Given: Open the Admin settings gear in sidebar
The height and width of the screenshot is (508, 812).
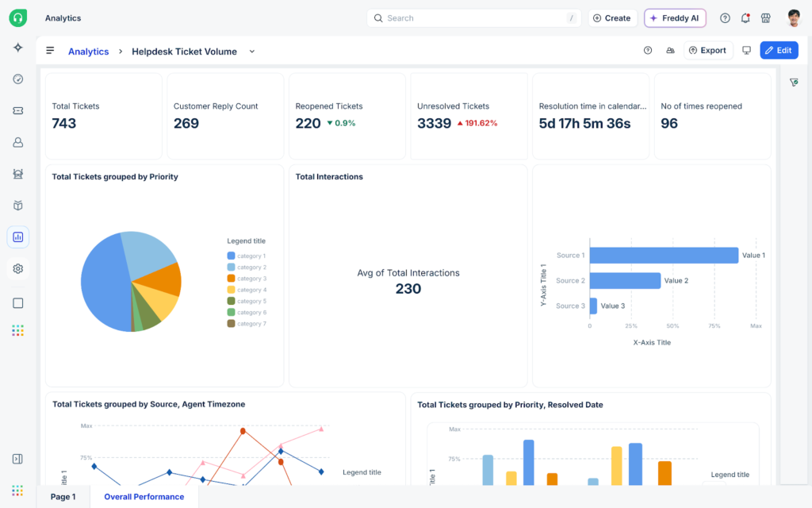Looking at the screenshot, I should click(x=17, y=268).
